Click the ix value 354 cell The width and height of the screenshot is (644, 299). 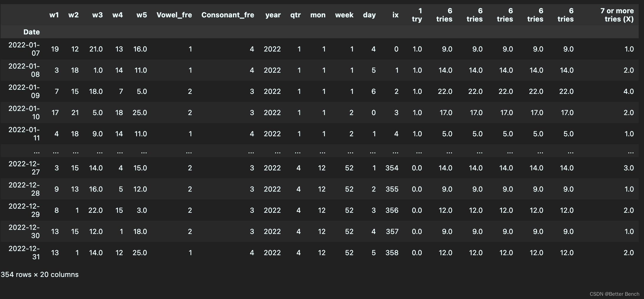[392, 168]
